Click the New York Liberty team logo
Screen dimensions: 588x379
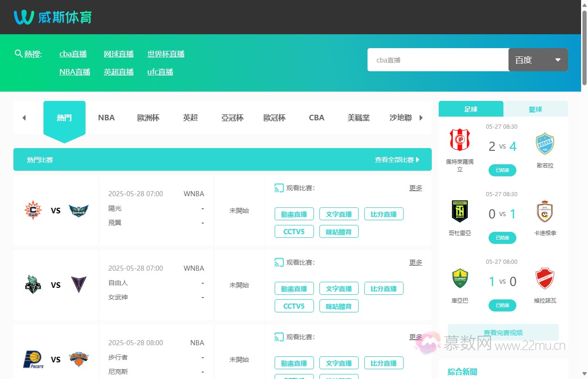point(33,285)
